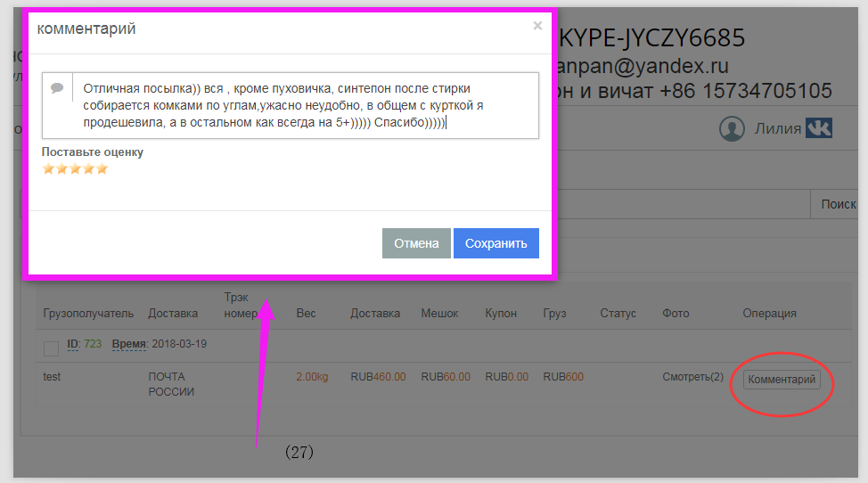Click the speech bubble icon in comment field
The width and height of the screenshot is (868, 483).
[x=57, y=88]
